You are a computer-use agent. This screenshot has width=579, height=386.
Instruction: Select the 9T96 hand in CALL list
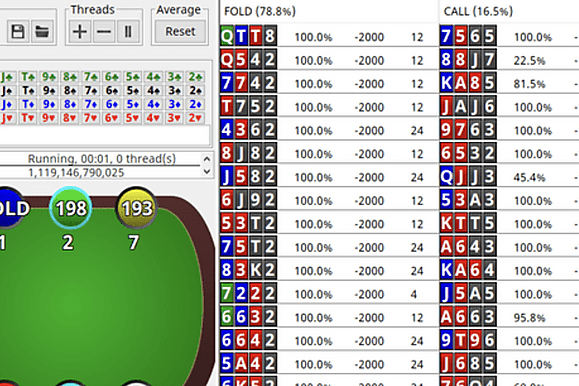pyautogui.click(x=509, y=340)
